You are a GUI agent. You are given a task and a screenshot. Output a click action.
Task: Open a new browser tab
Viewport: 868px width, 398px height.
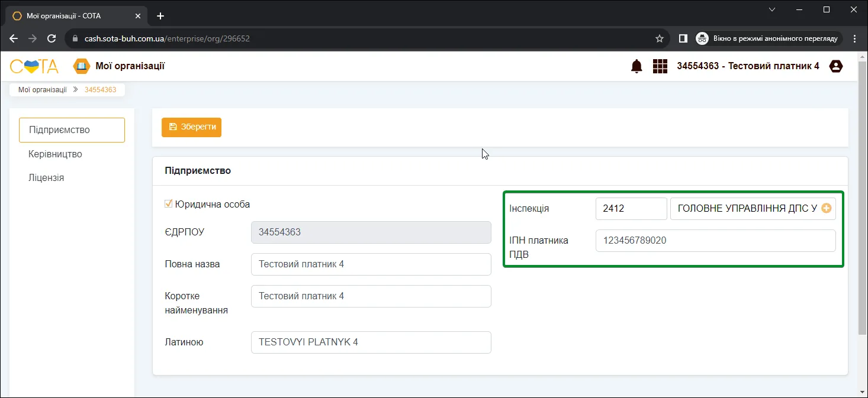(x=160, y=16)
